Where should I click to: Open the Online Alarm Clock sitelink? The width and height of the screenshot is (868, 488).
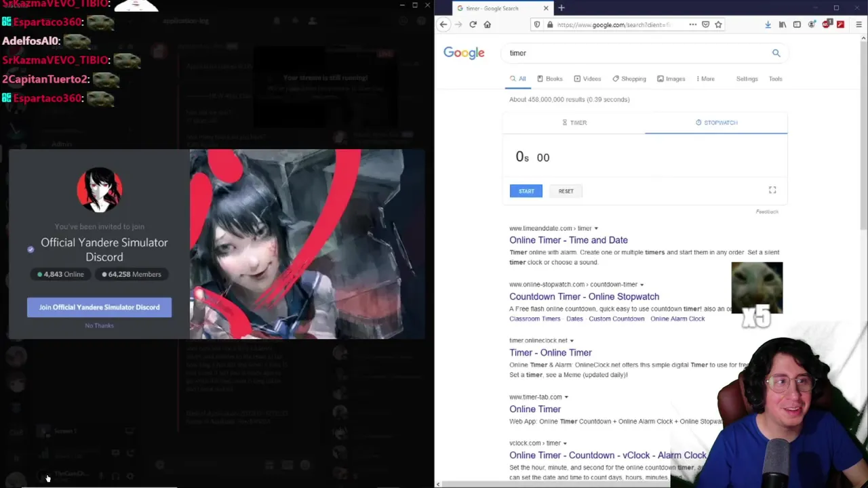[677, 319]
